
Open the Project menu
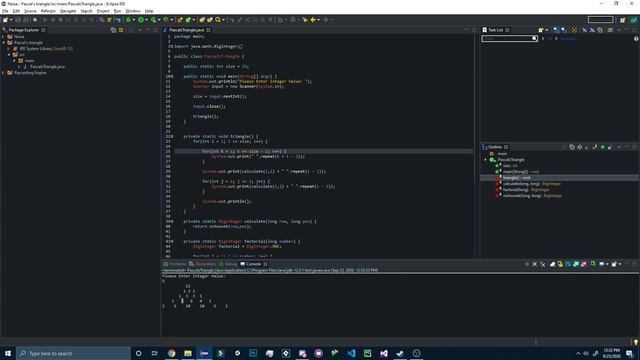103,11
